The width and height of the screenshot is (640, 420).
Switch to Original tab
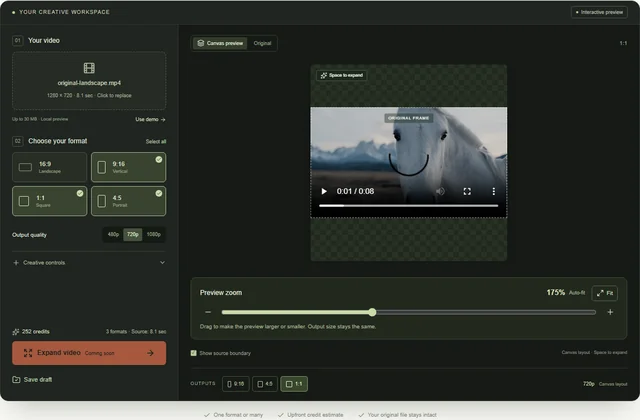[262, 43]
